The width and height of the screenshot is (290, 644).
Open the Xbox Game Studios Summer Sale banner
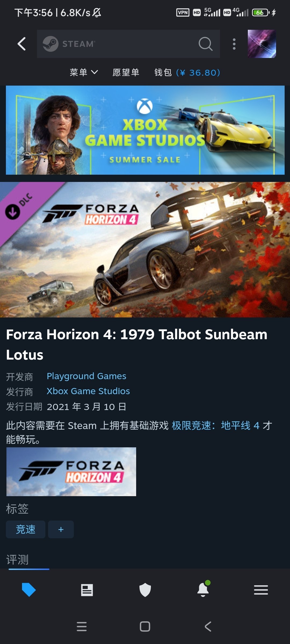point(145,130)
